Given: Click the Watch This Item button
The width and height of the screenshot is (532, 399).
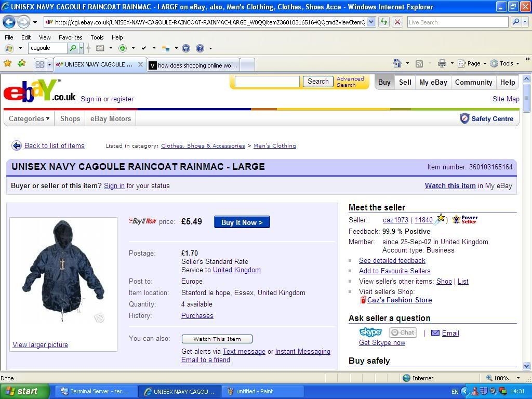Looking at the screenshot, I should (x=217, y=339).
